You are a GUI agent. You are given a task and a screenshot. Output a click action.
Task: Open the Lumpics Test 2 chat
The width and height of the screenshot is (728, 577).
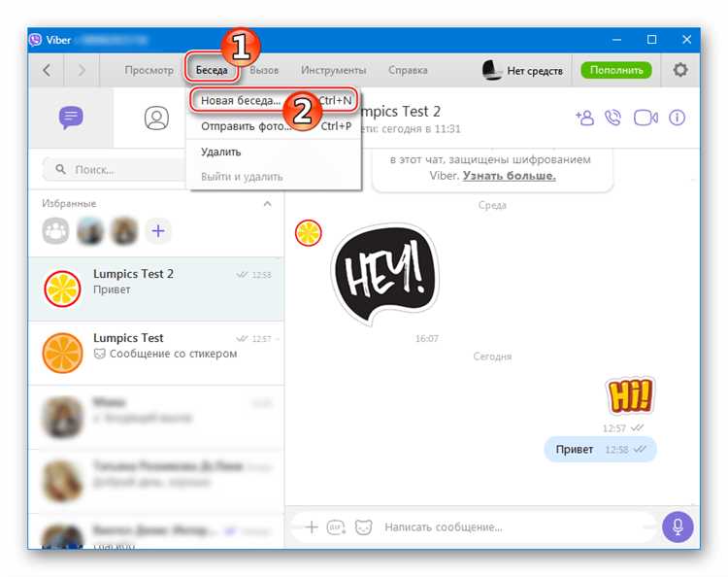point(156,288)
